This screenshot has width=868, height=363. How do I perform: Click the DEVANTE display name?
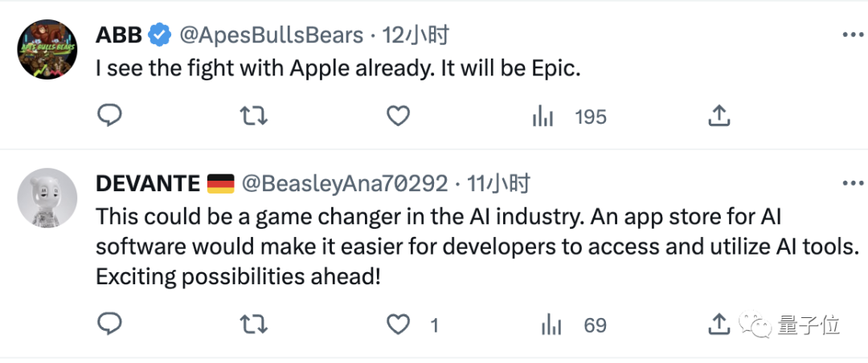(x=147, y=184)
